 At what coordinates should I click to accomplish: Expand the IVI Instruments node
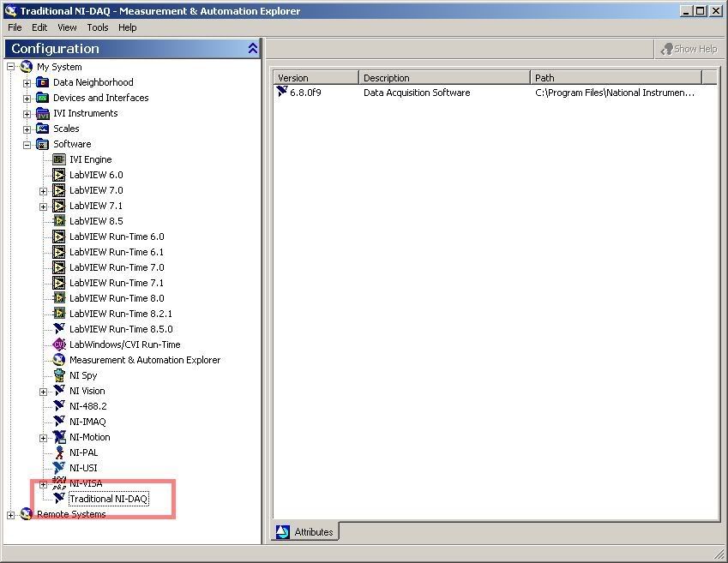tap(27, 114)
